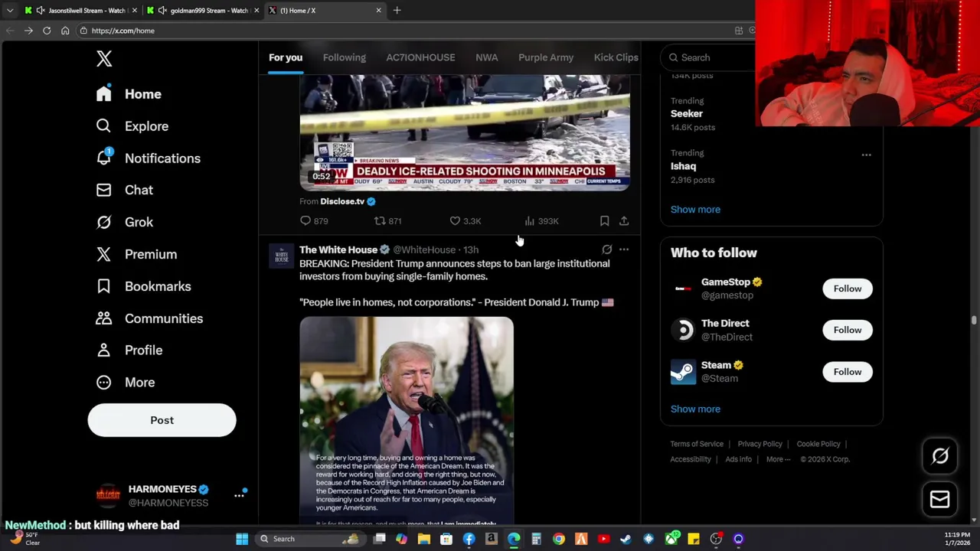The image size is (980, 551).
Task: Follow Steam account
Action: point(848,372)
